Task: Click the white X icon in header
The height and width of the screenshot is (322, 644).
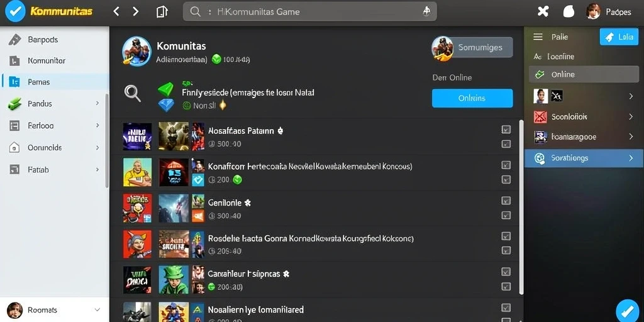Action: pyautogui.click(x=543, y=11)
